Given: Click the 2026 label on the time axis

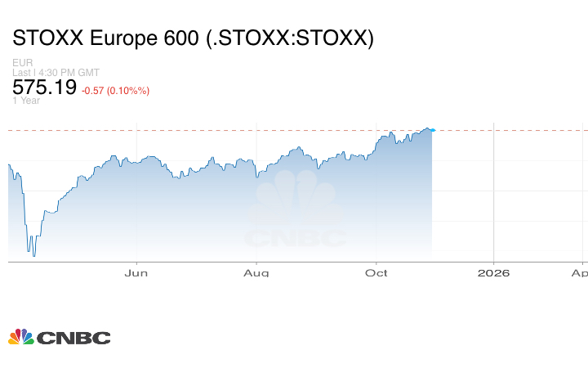Looking at the screenshot, I should (x=493, y=272).
